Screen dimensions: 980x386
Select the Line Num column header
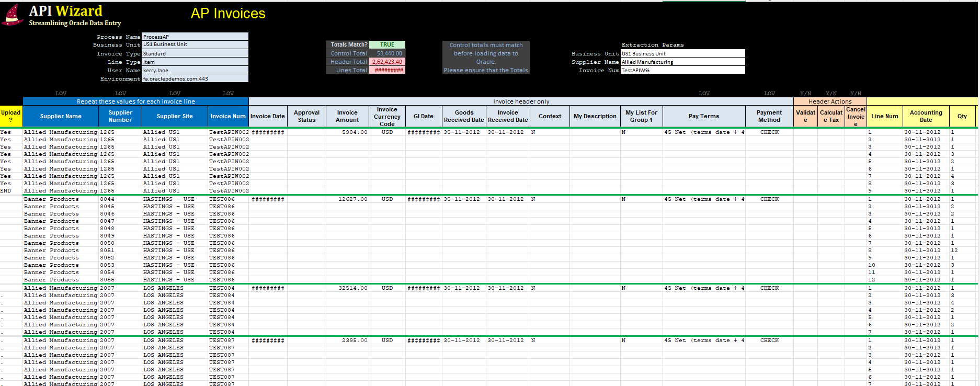point(885,116)
